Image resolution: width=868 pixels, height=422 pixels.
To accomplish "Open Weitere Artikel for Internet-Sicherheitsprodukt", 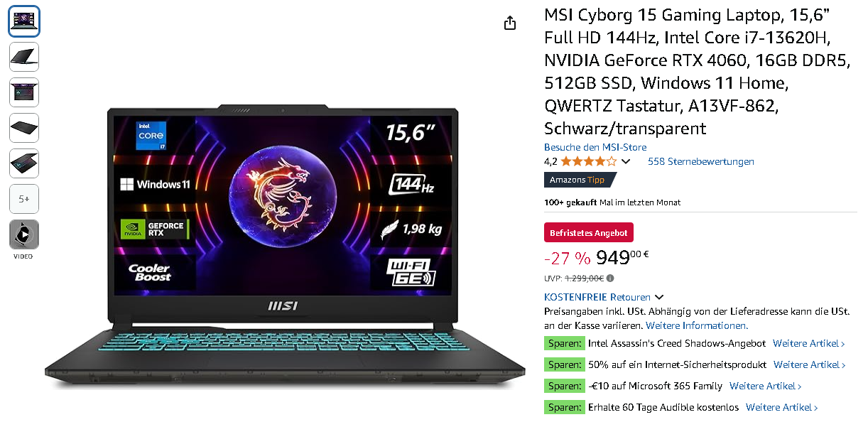I will pos(810,364).
